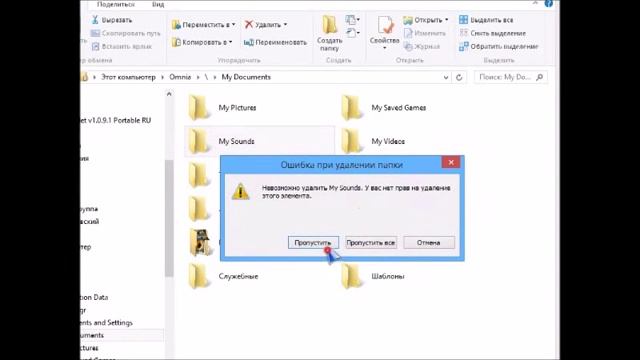Close the error dialog with red X
Image resolution: width=640 pixels, height=360 pixels.
point(451,162)
